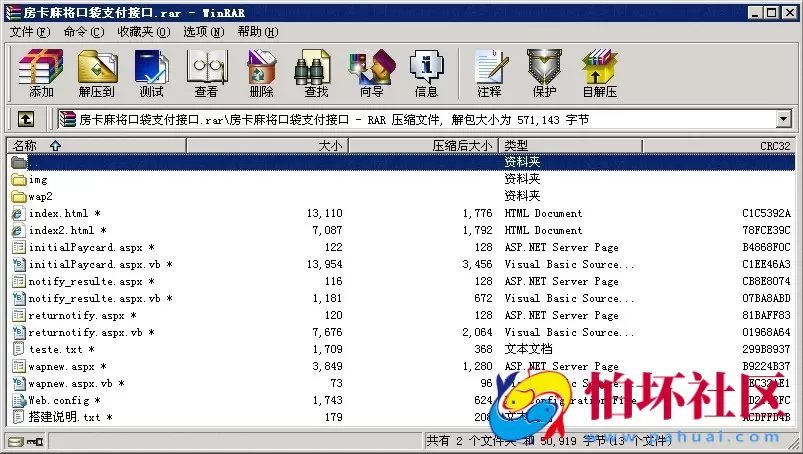Sort by the 类型 column header
This screenshot has height=454, width=803.
point(570,146)
